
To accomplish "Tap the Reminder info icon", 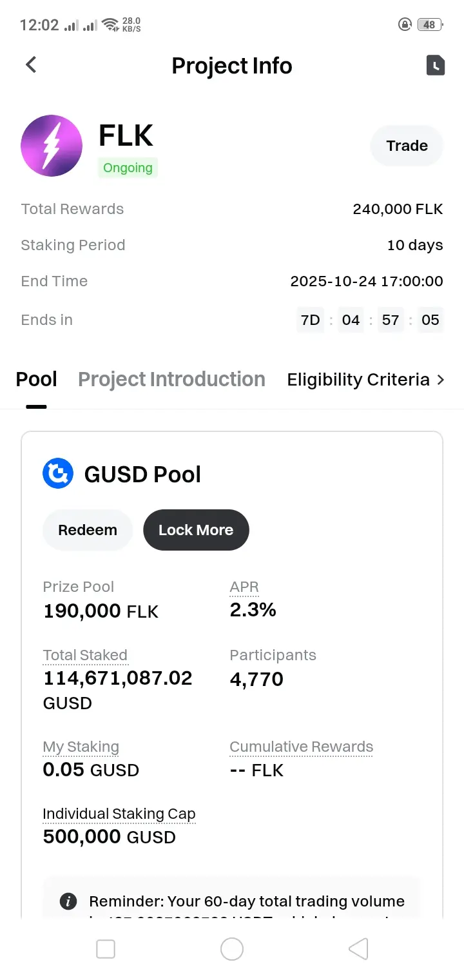I will click(68, 901).
